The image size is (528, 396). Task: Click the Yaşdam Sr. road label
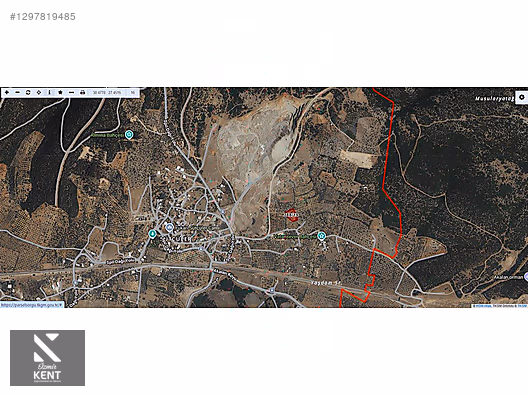[325, 283]
